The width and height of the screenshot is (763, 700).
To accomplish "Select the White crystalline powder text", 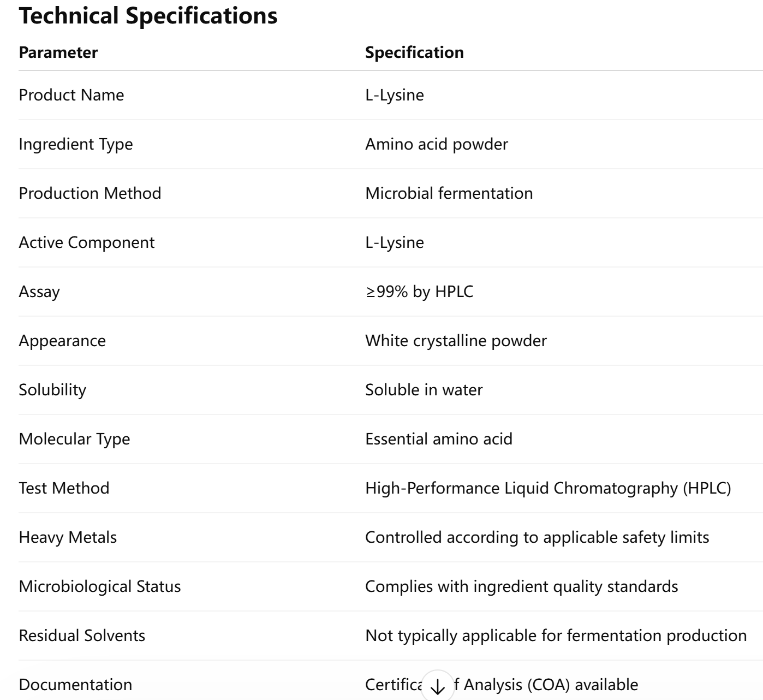I will tap(456, 341).
